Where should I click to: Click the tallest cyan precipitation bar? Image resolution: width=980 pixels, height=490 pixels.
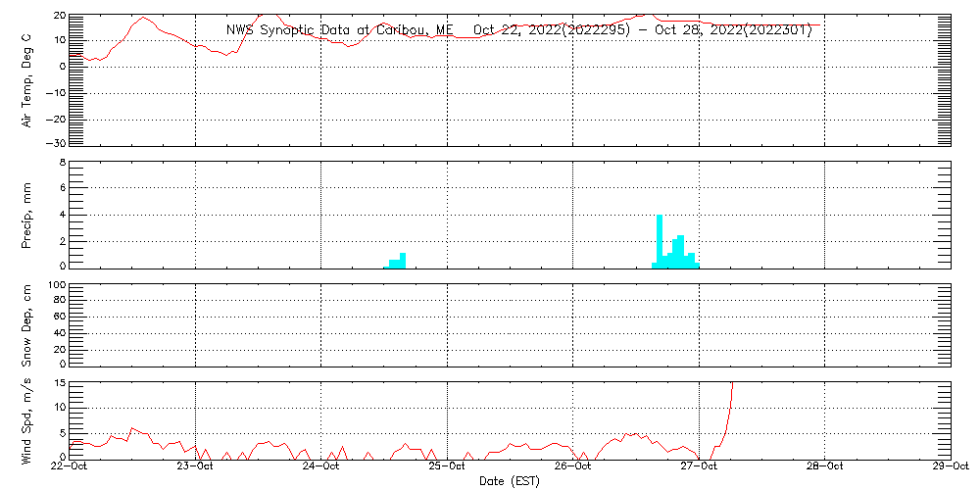[660, 241]
